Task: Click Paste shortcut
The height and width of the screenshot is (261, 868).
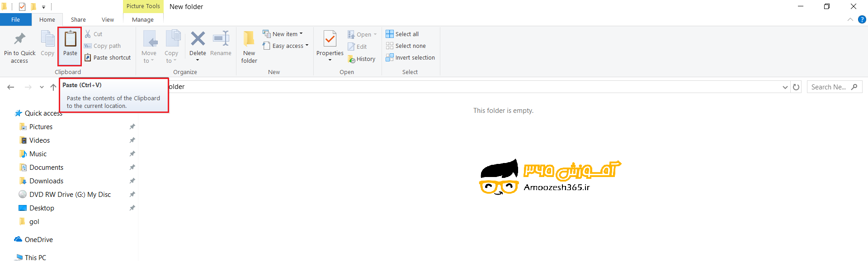Action: click(108, 57)
